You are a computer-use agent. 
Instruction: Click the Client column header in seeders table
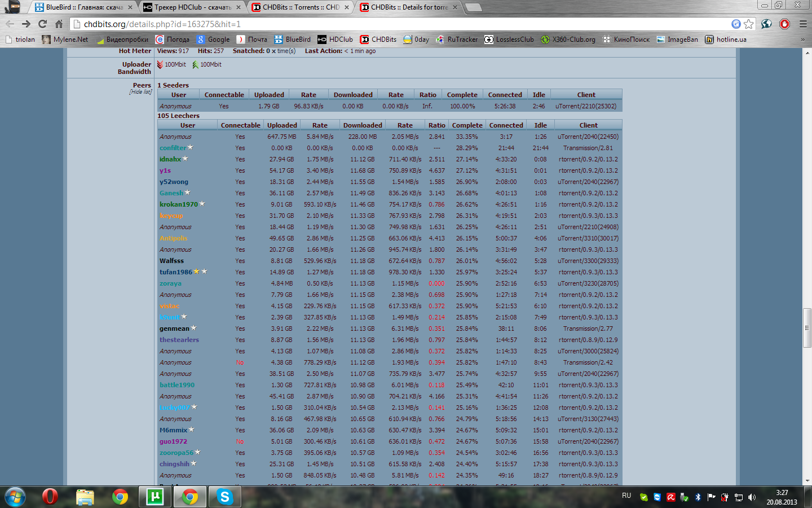586,95
